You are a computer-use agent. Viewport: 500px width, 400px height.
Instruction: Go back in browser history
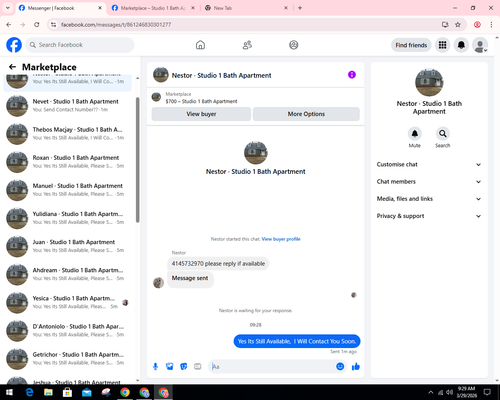coord(9,25)
